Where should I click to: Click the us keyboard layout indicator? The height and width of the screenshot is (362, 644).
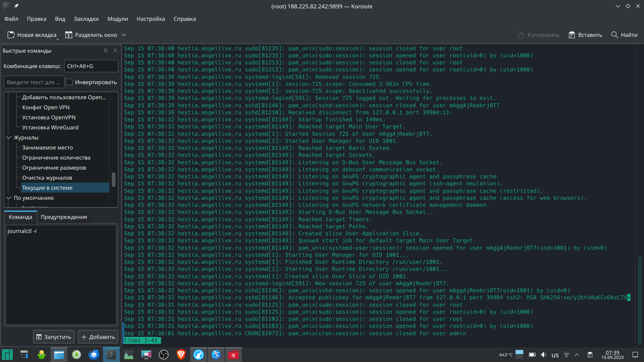[555, 355]
